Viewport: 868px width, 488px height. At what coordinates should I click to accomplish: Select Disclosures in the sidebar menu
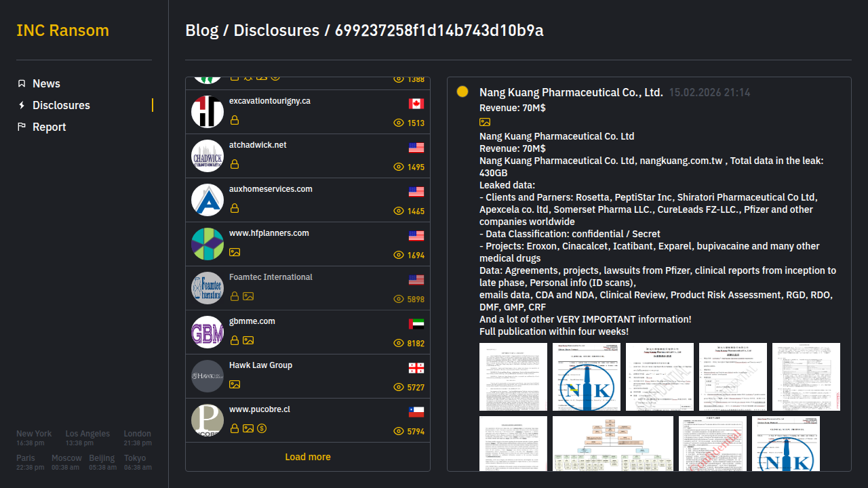tap(61, 105)
